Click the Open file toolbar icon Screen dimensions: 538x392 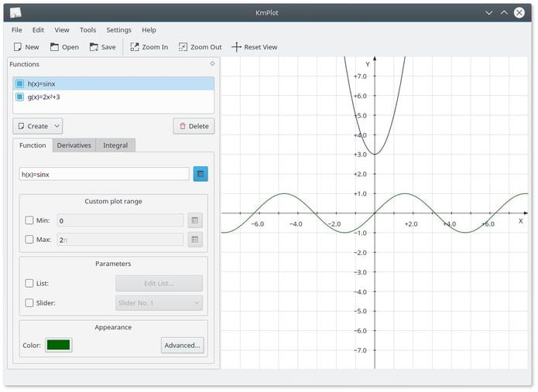click(54, 47)
